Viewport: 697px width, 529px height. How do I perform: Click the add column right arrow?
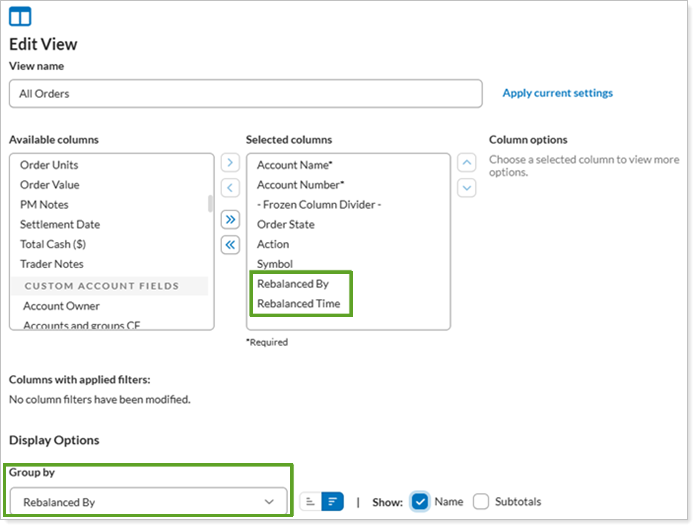pyautogui.click(x=230, y=163)
